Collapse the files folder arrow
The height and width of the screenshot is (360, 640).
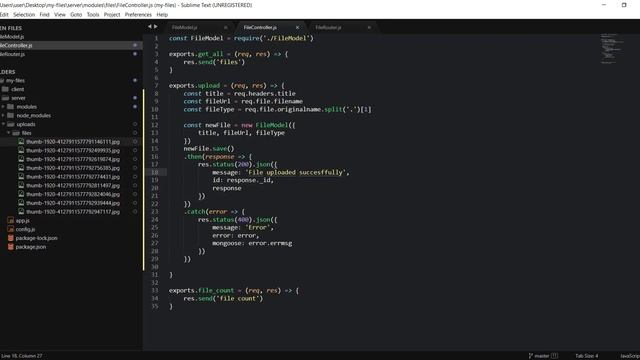(8, 133)
